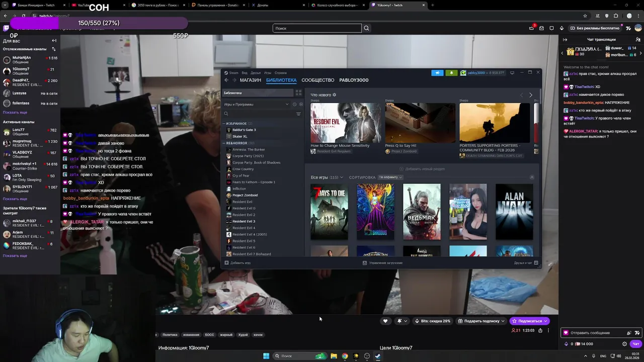This screenshot has width=644, height=362.
Task: Expand Games and Programs dropdown in Steam
Action: coord(257,104)
